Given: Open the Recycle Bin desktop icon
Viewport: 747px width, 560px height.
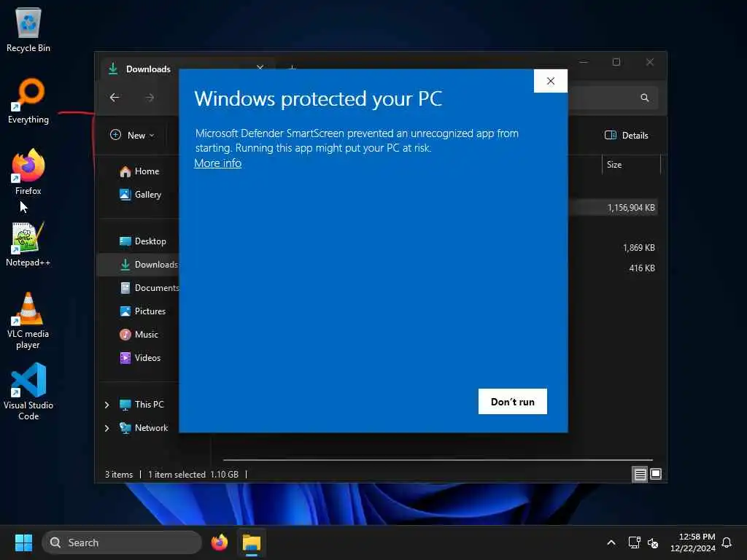Looking at the screenshot, I should click(28, 29).
